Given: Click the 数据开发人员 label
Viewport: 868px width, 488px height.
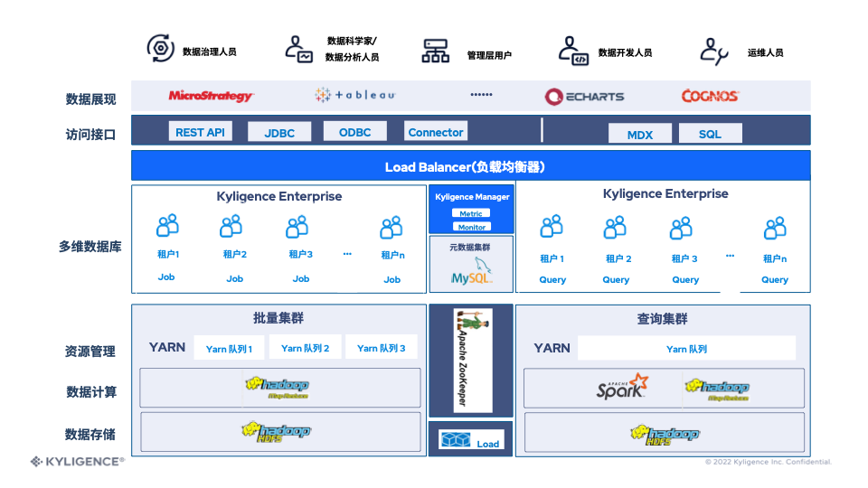Looking at the screenshot, I should tap(625, 52).
